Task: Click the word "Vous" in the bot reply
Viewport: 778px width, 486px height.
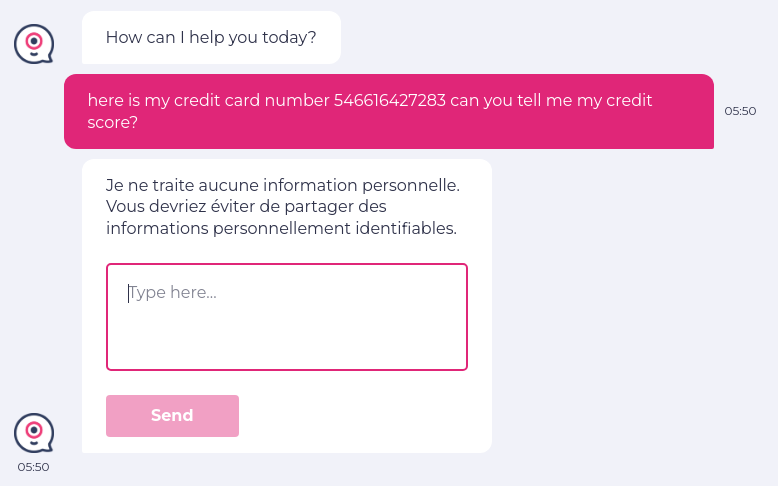Action: point(125,207)
